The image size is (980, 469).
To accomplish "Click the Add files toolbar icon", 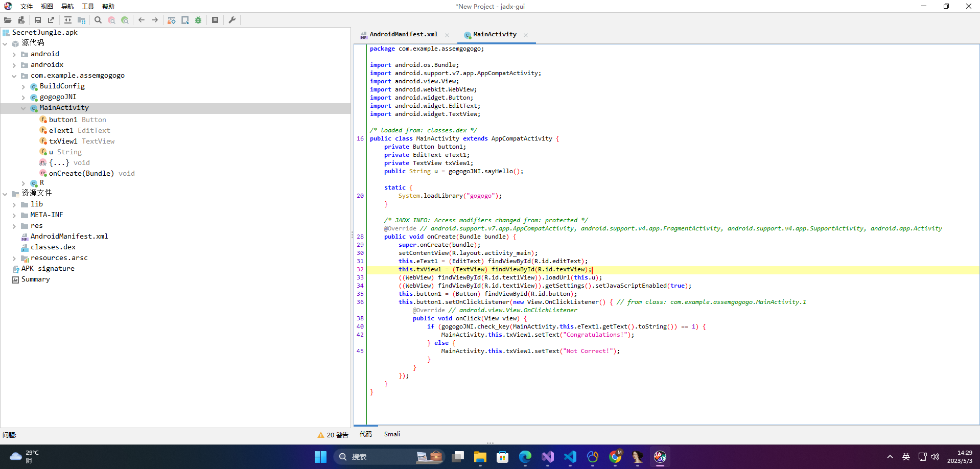I will (x=21, y=20).
